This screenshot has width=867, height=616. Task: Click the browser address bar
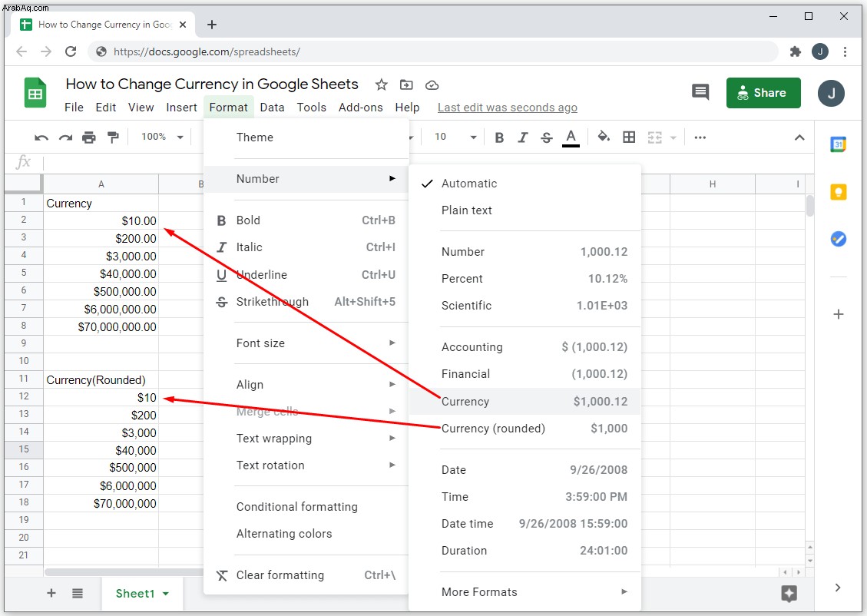click(x=432, y=52)
